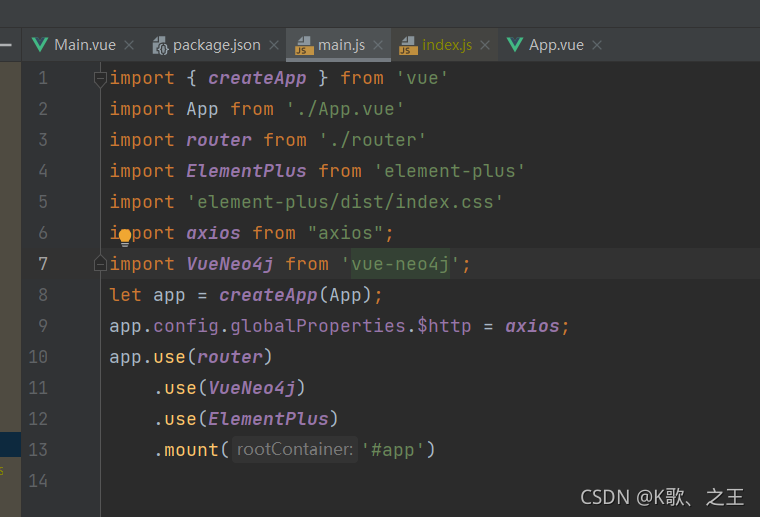
Task: Close the package.json tab
Action: click(274, 45)
